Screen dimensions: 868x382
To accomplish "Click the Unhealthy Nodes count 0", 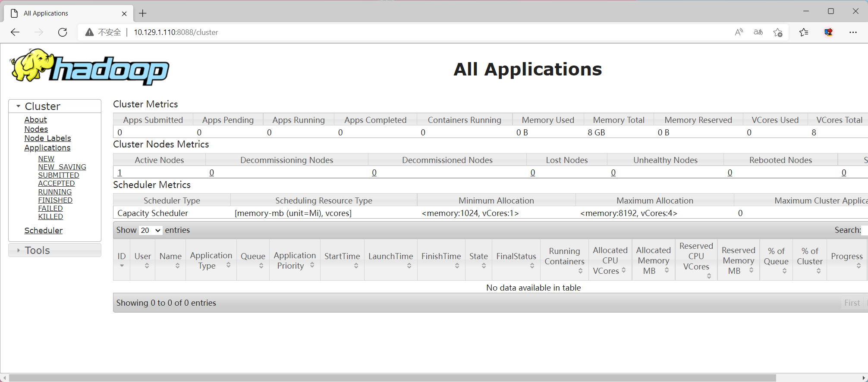I will click(613, 172).
